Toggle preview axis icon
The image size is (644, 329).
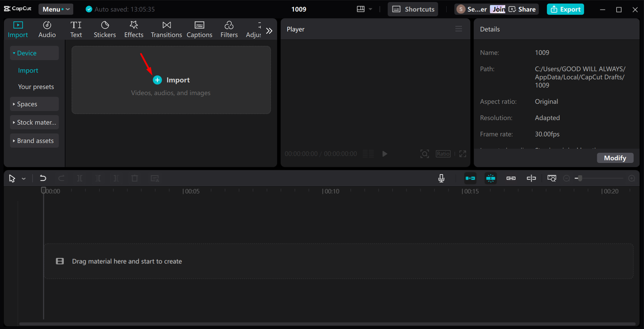(531, 178)
